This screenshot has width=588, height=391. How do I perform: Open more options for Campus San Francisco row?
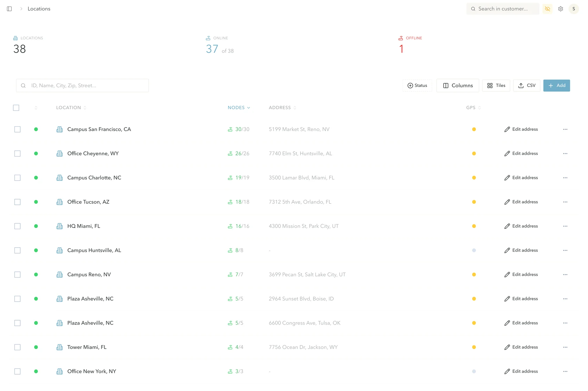565,129
